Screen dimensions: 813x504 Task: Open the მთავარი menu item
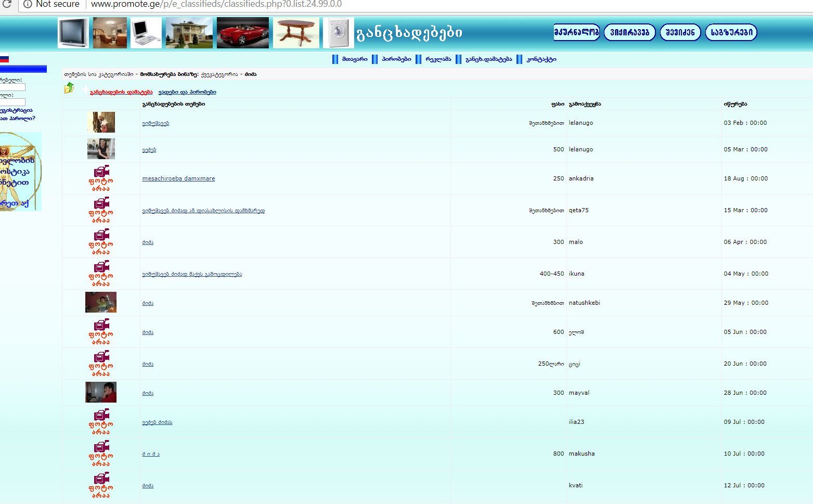pyautogui.click(x=355, y=59)
